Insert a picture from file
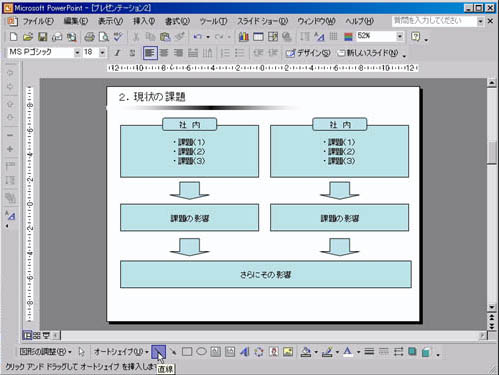This screenshot has height=375, width=499. click(x=288, y=352)
